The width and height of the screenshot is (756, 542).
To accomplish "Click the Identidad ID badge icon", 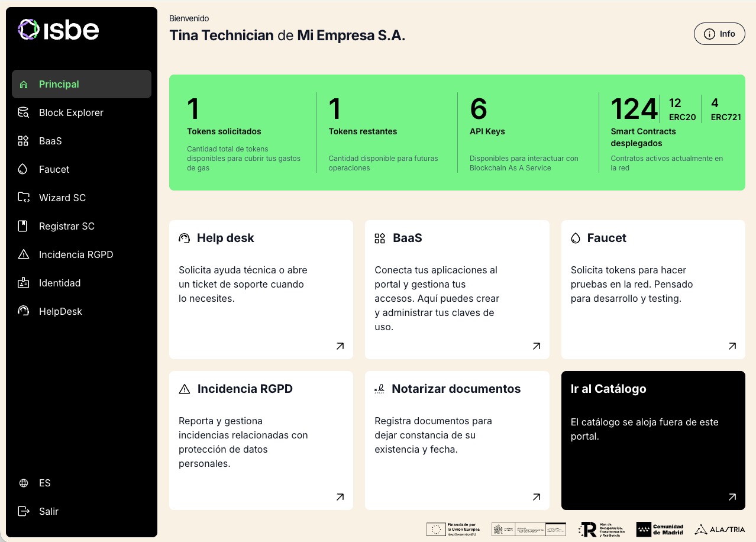I will pyautogui.click(x=24, y=283).
